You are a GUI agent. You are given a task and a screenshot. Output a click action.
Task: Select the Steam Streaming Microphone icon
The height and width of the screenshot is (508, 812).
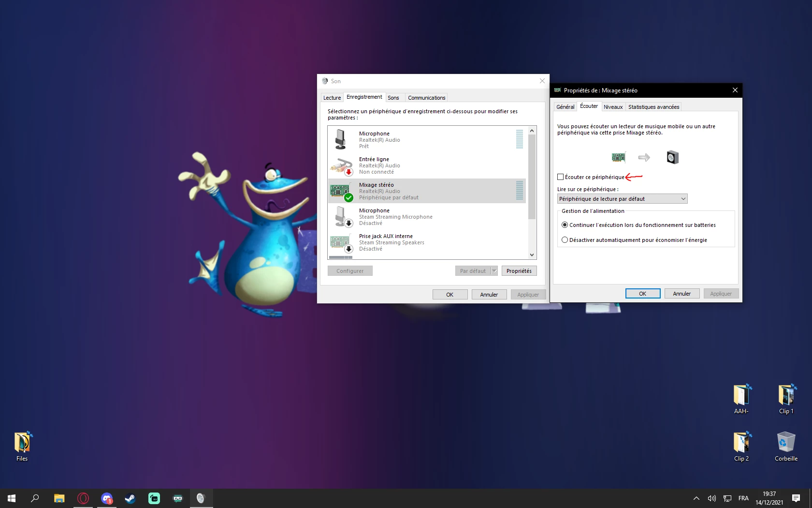click(x=343, y=217)
